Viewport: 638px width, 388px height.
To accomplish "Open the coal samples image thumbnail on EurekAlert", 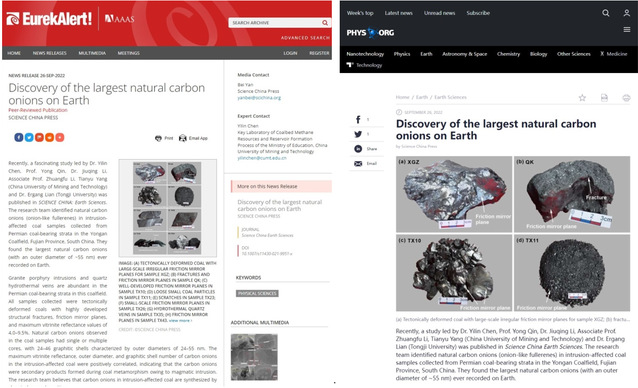I will (167, 208).
